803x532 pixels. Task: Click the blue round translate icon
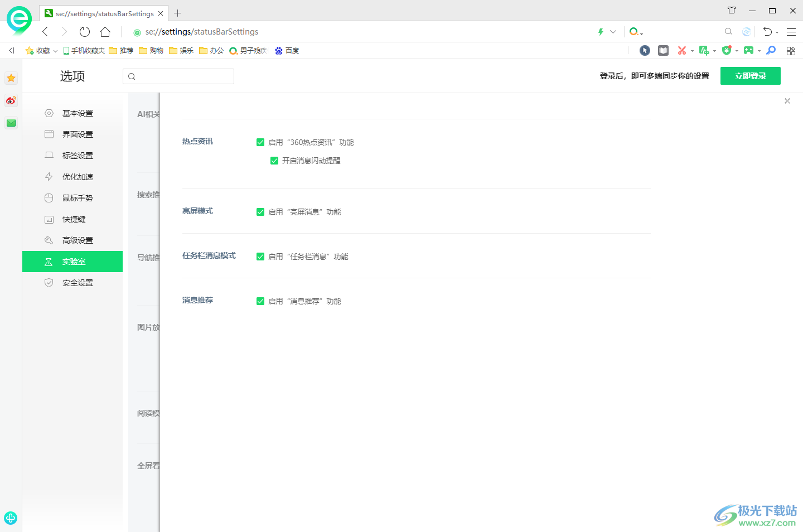747,32
